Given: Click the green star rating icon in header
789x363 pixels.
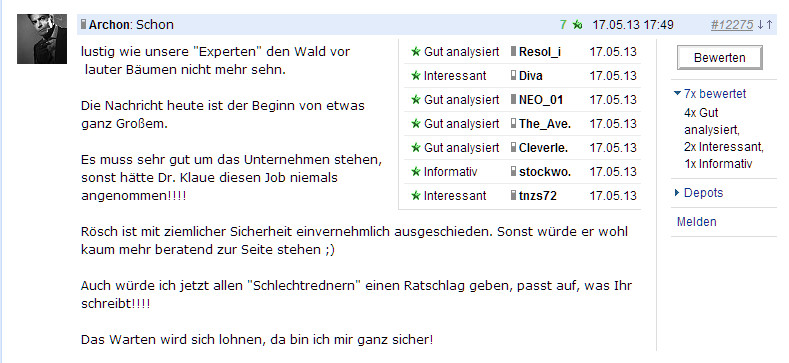Looking at the screenshot, I should point(577,25).
